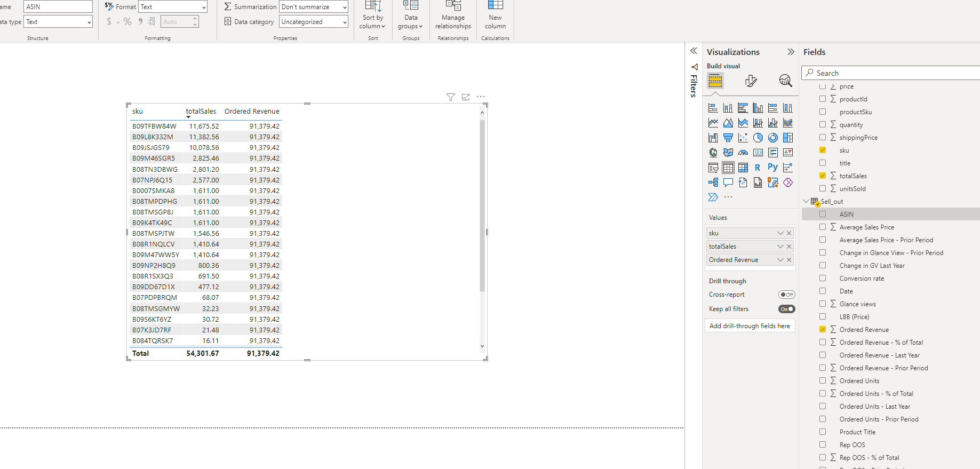Open the Data groups menu
This screenshot has width=980, height=469.
coord(411,16)
